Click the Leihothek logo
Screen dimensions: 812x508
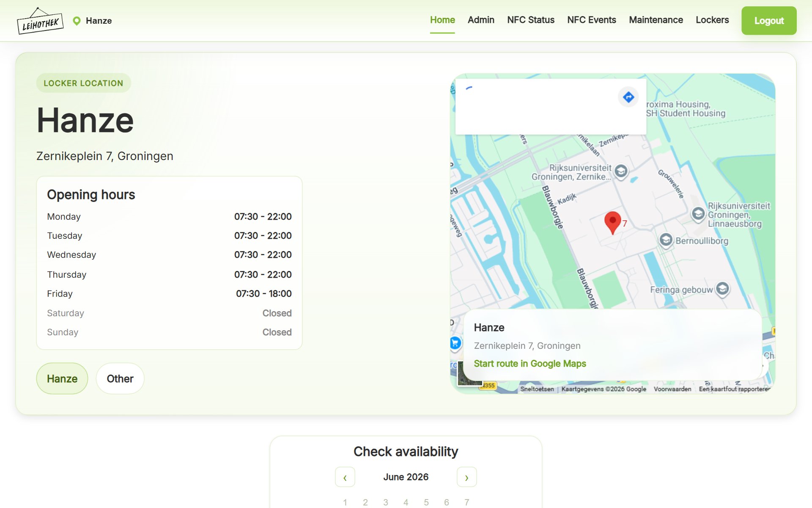click(x=40, y=21)
